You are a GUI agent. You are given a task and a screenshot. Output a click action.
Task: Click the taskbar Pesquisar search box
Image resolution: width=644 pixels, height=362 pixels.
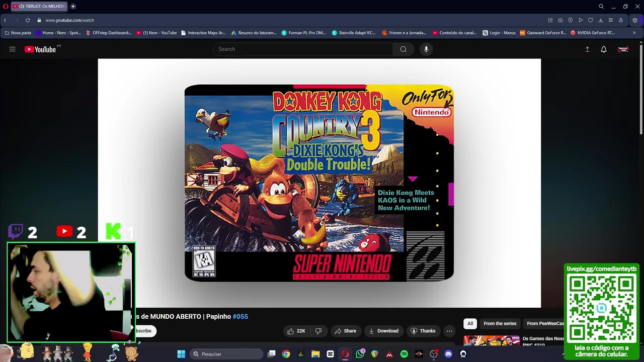click(x=226, y=354)
